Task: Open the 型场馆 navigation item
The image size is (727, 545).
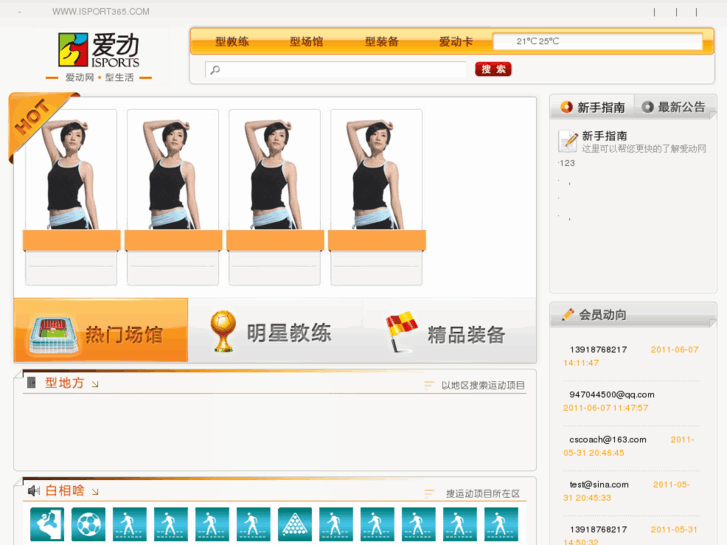Action: (x=306, y=42)
